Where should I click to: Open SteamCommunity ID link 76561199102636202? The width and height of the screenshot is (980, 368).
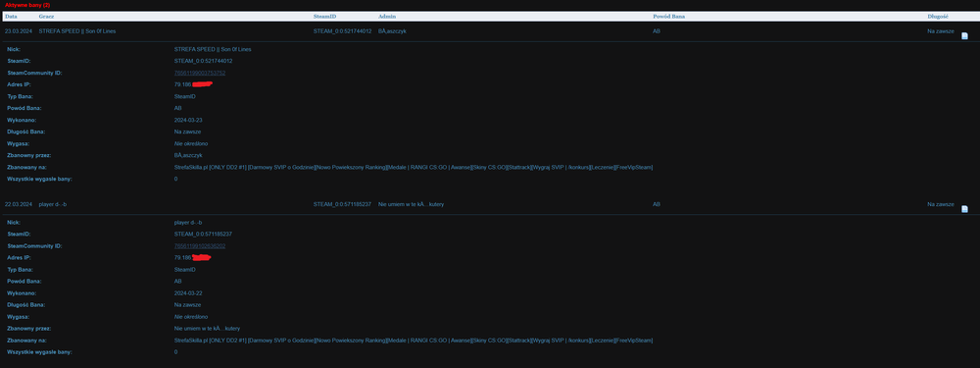pyautogui.click(x=200, y=246)
